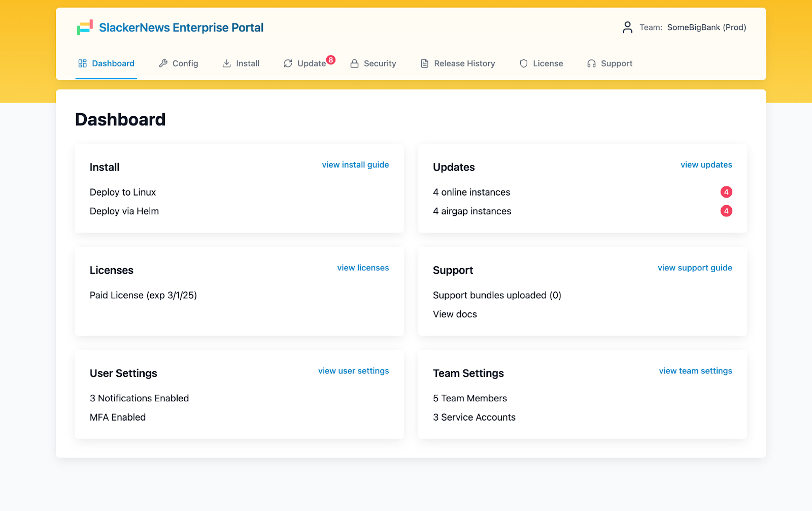
Task: Click the Support card heading
Action: point(453,270)
